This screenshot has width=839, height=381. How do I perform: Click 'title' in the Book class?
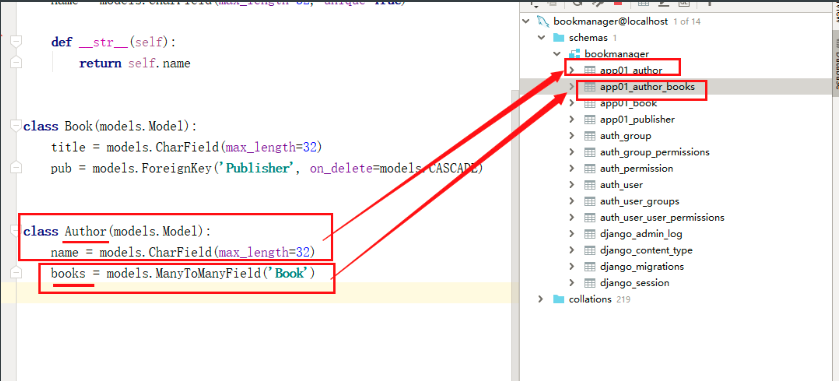[68, 147]
